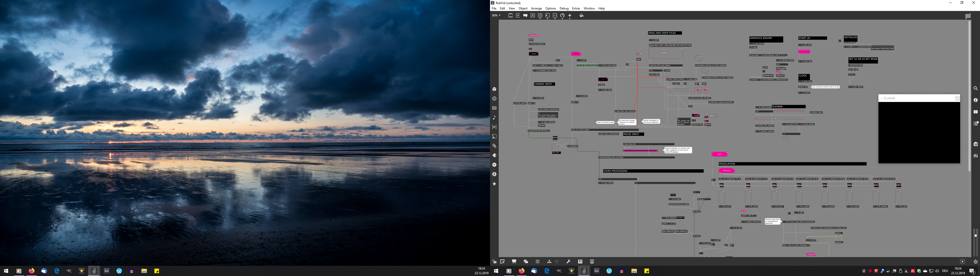Add a Comment box from toolbar
This screenshot has height=276, width=980.
[525, 16]
